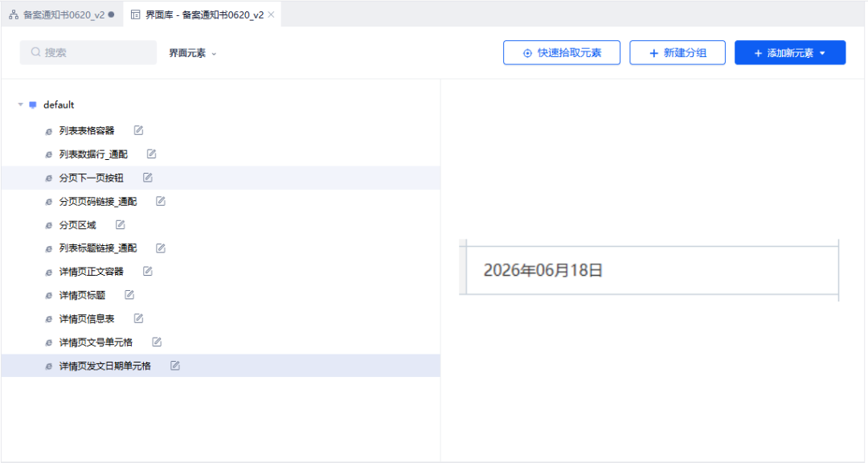The width and height of the screenshot is (868, 463).
Task: Edit the 详情页发文日期单元格 element
Action: 175,366
